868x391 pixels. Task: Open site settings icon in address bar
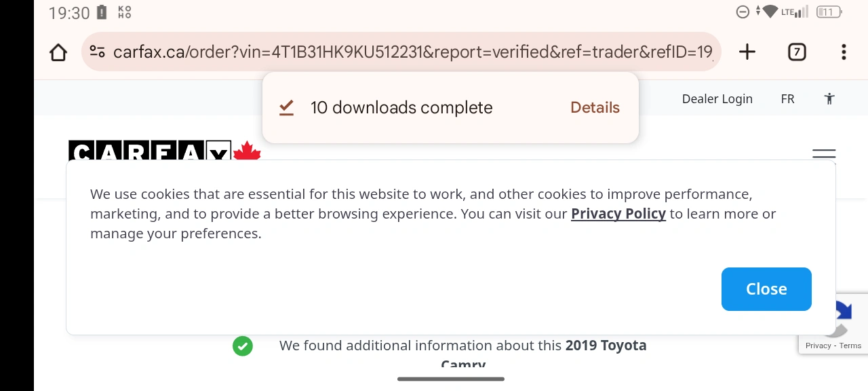(98, 52)
